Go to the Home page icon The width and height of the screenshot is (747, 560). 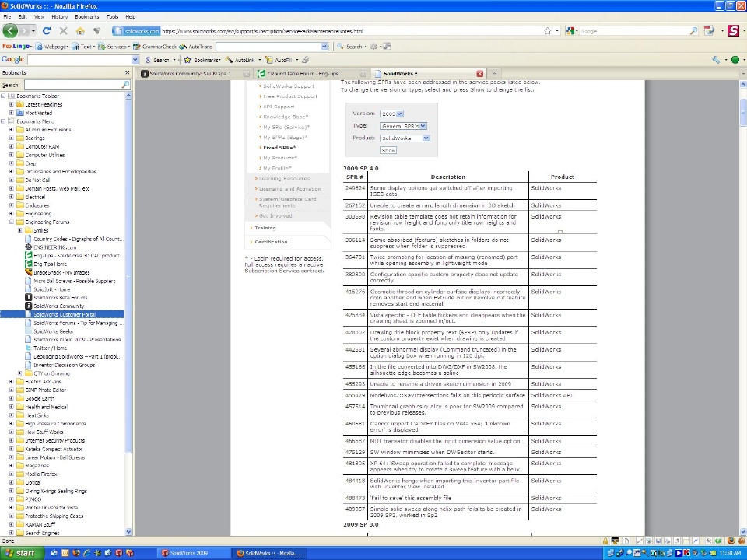coord(80,31)
